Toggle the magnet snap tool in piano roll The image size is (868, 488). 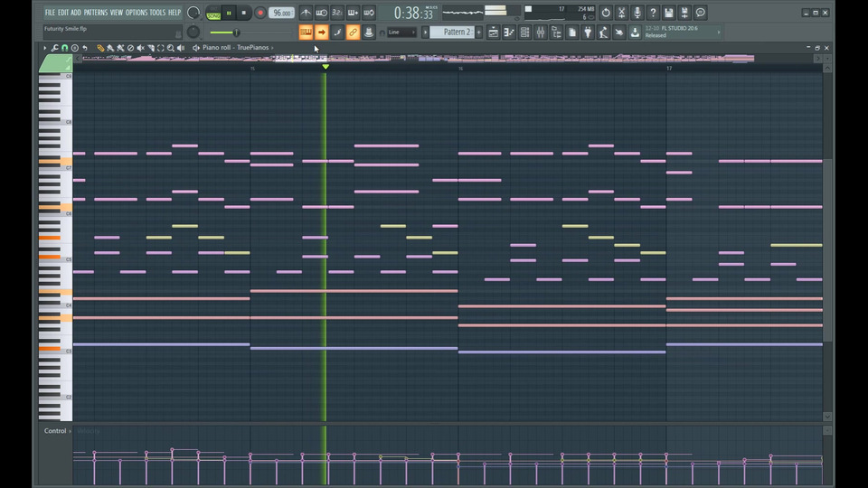click(64, 48)
